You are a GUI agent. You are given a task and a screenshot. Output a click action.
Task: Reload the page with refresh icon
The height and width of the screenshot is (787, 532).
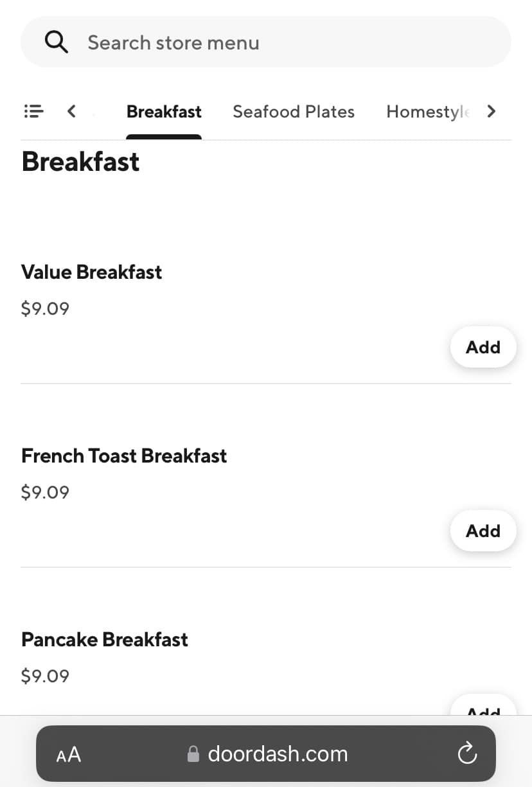click(467, 753)
